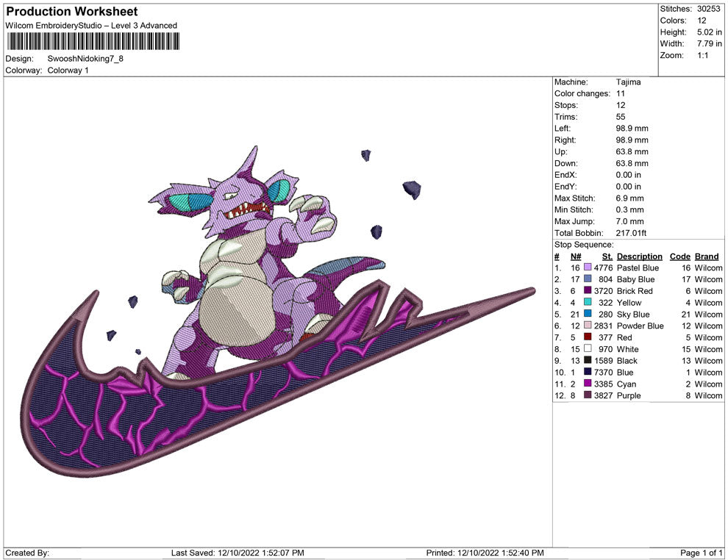Image resolution: width=728 pixels, height=560 pixels.
Task: Pick the Brick Red color swatch
Action: 588,292
